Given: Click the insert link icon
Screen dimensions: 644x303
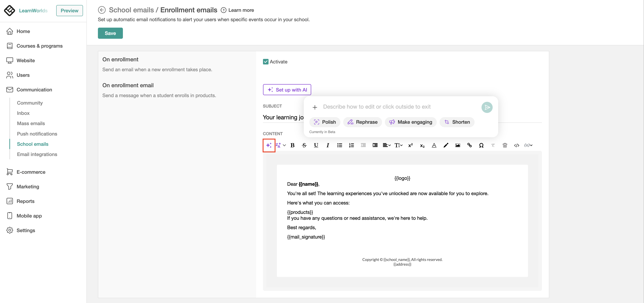Looking at the screenshot, I should point(469,145).
